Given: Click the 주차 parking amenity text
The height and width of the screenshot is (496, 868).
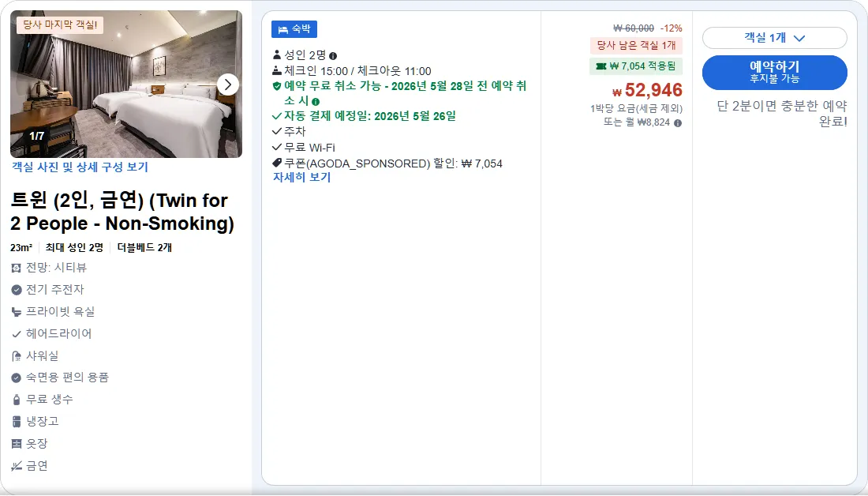Looking at the screenshot, I should point(294,131).
